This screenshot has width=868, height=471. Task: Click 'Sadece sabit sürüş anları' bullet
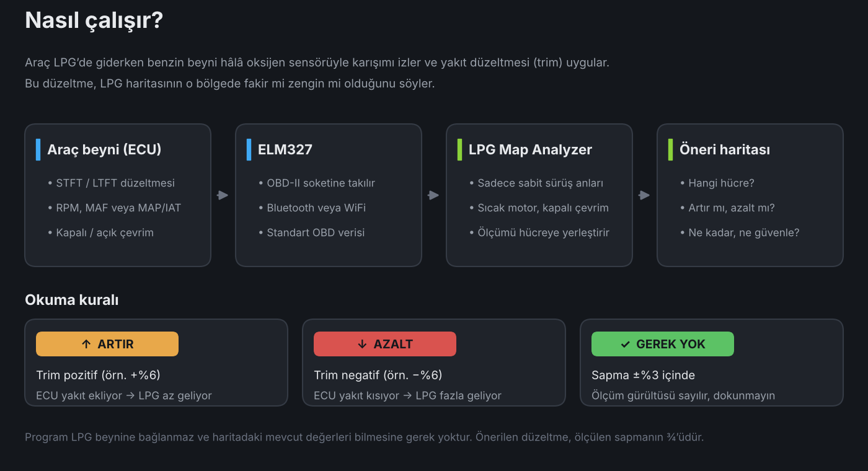click(x=536, y=183)
